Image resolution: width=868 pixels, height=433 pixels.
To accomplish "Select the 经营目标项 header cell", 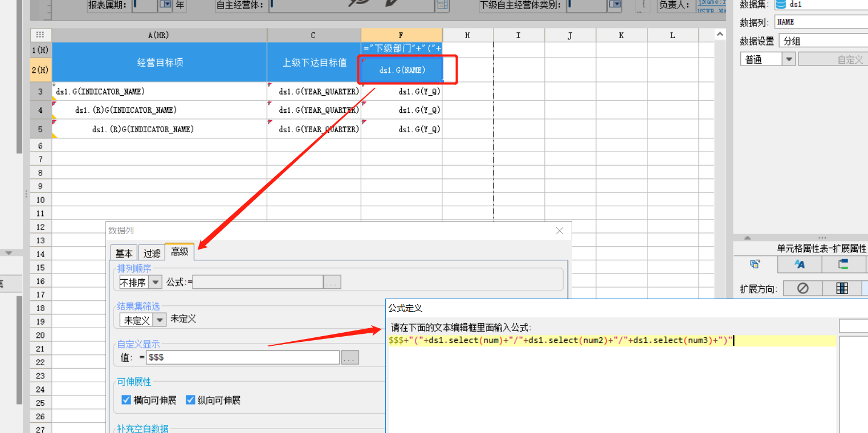I will coord(160,62).
